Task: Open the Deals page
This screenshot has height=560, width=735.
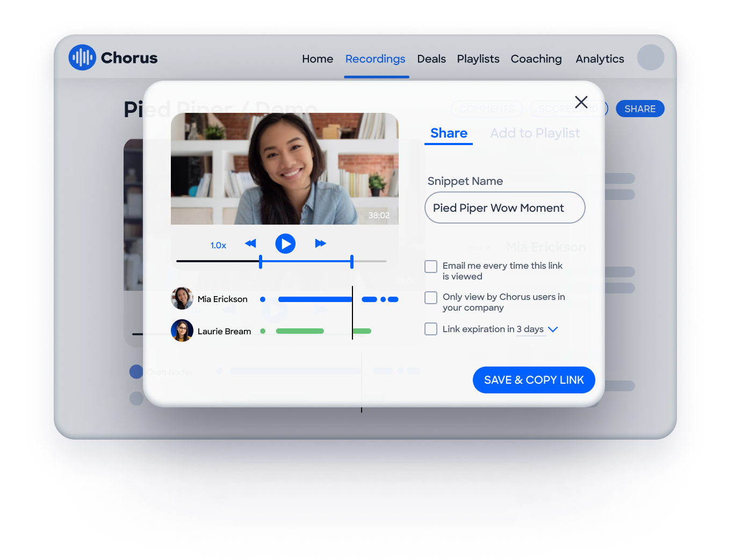Action: (x=431, y=59)
